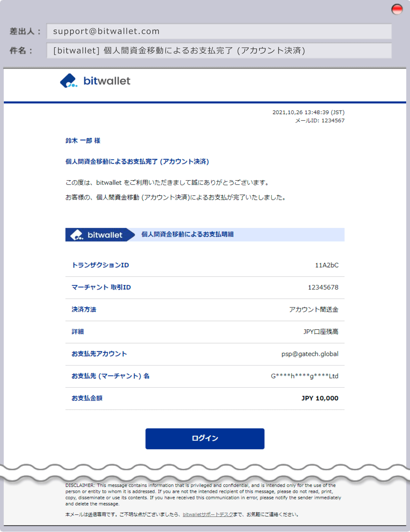Click the 詳細 label
Viewport: 410px width, 532px height.
click(78, 331)
